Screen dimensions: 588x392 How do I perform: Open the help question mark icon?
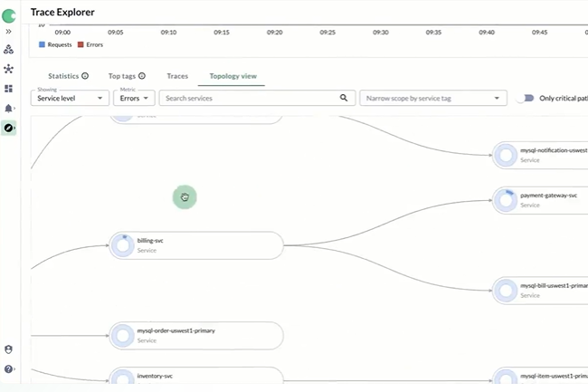8,369
